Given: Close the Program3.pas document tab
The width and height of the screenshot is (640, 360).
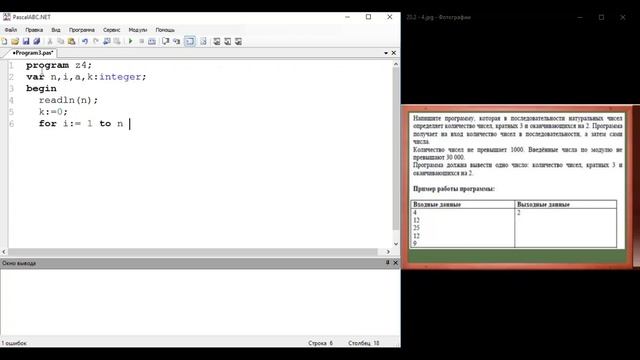Looking at the screenshot, I should [394, 53].
